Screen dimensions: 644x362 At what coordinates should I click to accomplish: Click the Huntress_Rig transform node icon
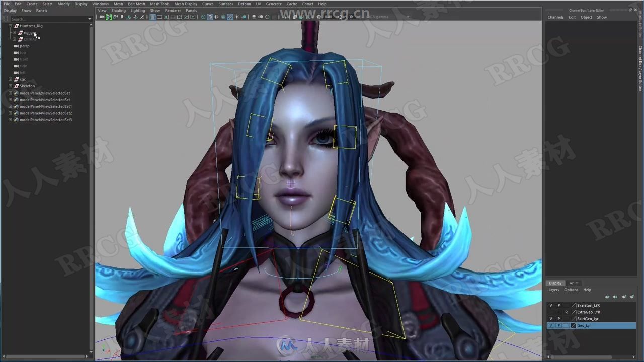[x=17, y=26]
